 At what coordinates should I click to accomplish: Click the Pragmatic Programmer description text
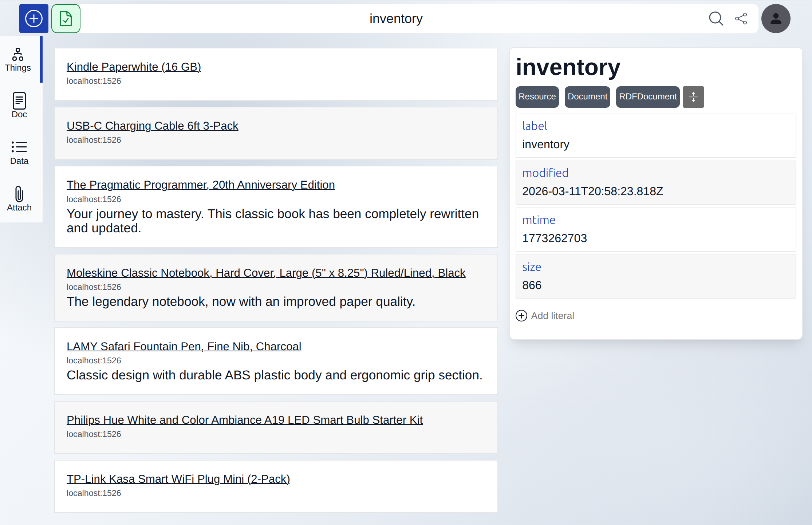coord(272,221)
